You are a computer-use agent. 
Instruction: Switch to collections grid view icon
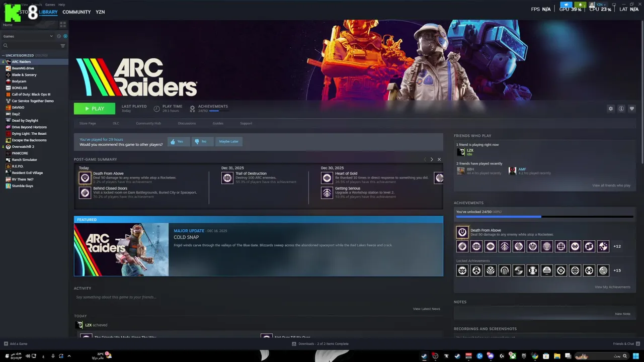(63, 24)
